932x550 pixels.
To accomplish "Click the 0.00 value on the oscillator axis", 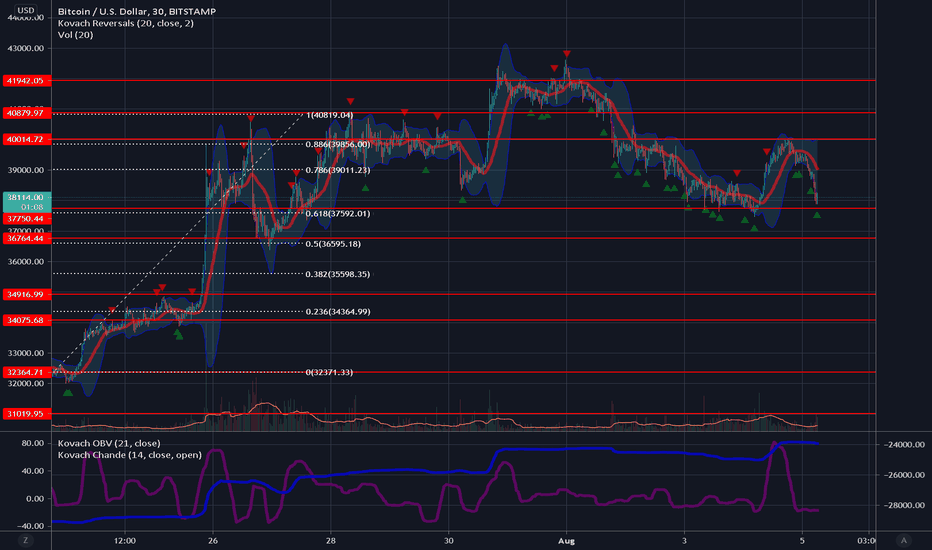I will 35,498.
